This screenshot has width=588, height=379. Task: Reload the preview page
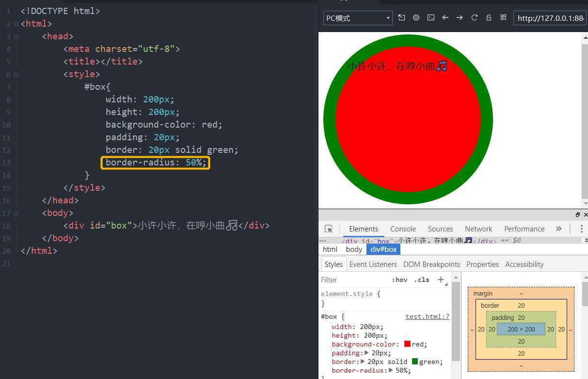[474, 18]
